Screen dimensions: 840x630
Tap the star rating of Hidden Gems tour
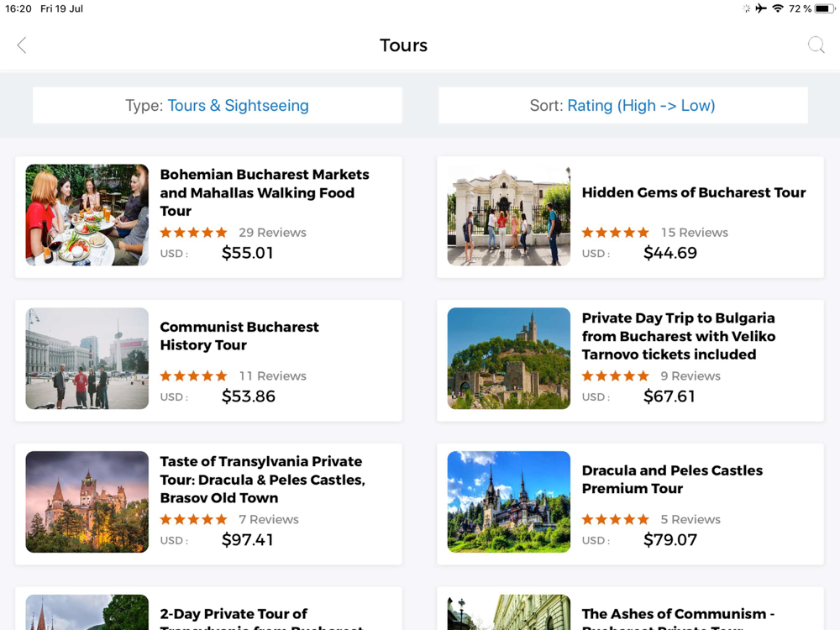click(x=616, y=233)
